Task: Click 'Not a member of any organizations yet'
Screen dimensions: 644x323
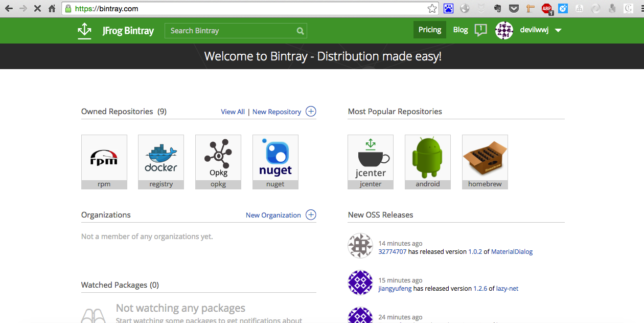Action: [147, 236]
